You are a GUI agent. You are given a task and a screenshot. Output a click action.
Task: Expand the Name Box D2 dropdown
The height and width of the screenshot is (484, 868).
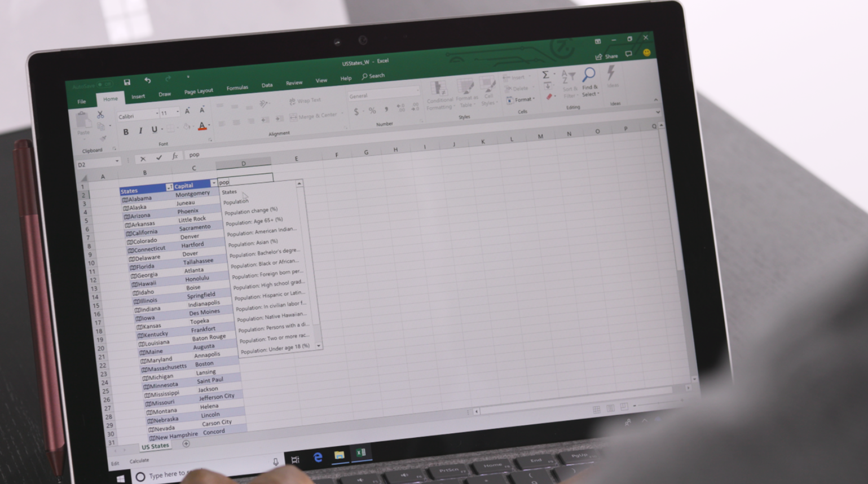click(x=117, y=161)
